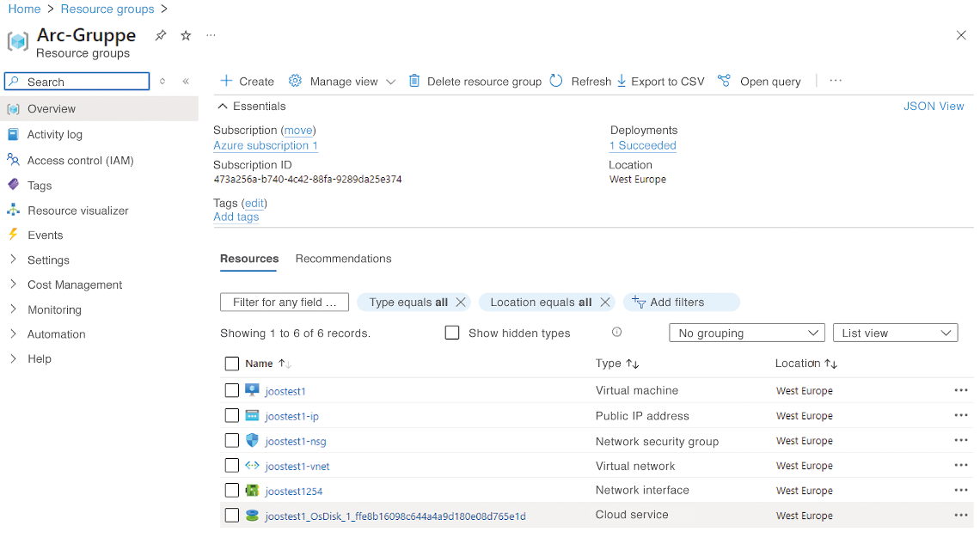980x538 pixels.
Task: Focus the Filter for any field box
Action: point(285,302)
